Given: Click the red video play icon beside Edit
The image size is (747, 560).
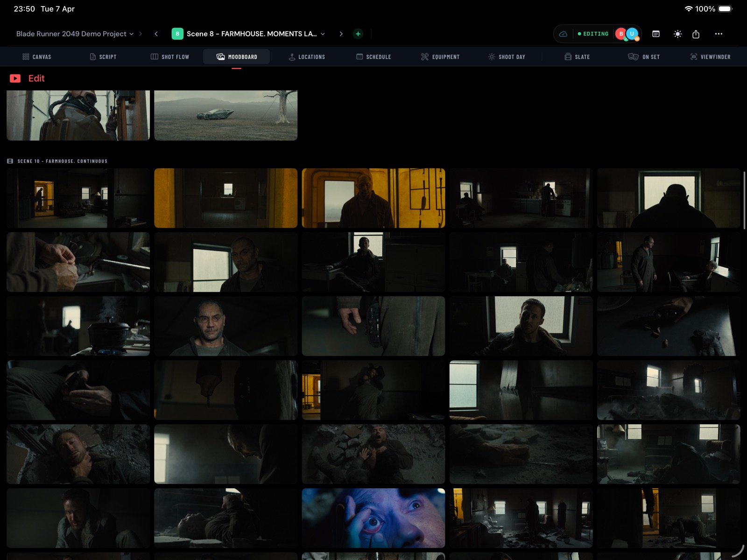Looking at the screenshot, I should (x=15, y=78).
